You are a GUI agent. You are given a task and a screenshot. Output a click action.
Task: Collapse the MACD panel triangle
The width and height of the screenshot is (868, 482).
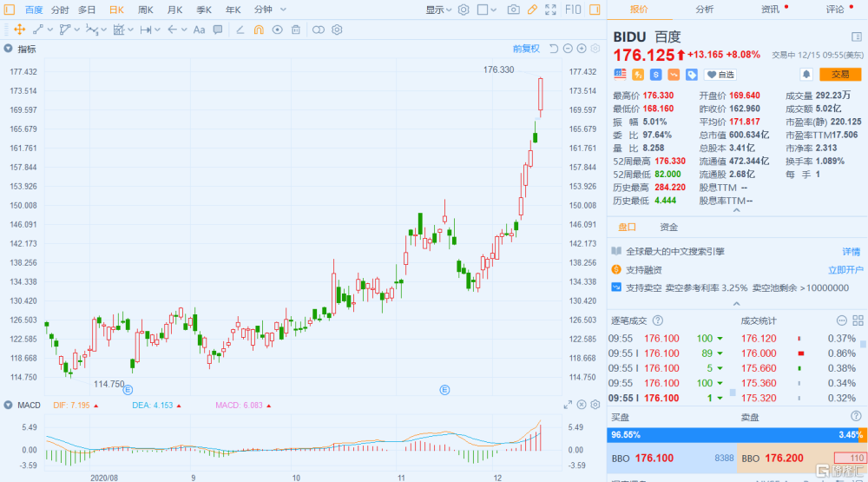[8, 405]
